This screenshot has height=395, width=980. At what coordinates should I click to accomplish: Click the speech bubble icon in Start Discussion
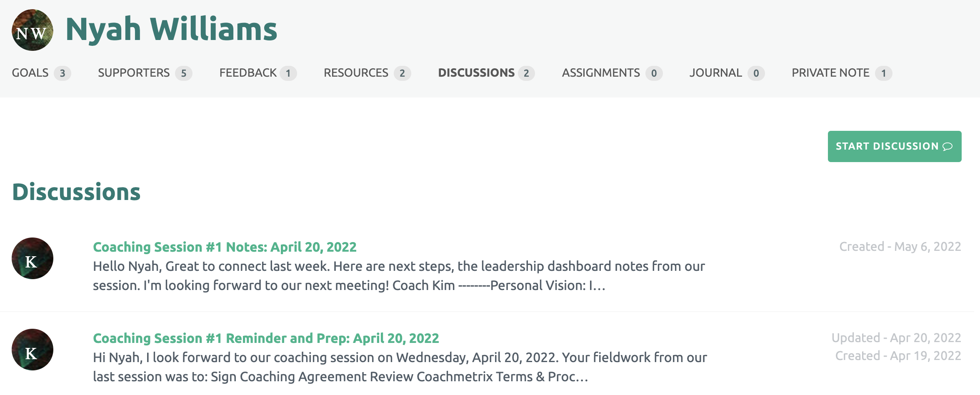point(947,146)
